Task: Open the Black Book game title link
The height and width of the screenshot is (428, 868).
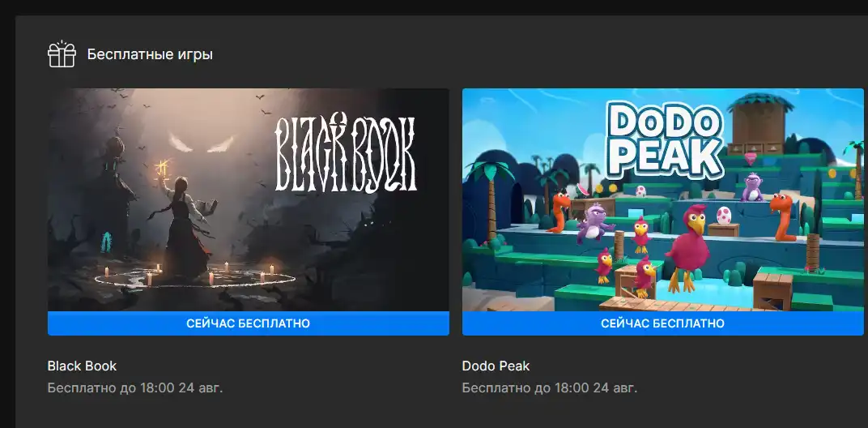Action: [82, 366]
